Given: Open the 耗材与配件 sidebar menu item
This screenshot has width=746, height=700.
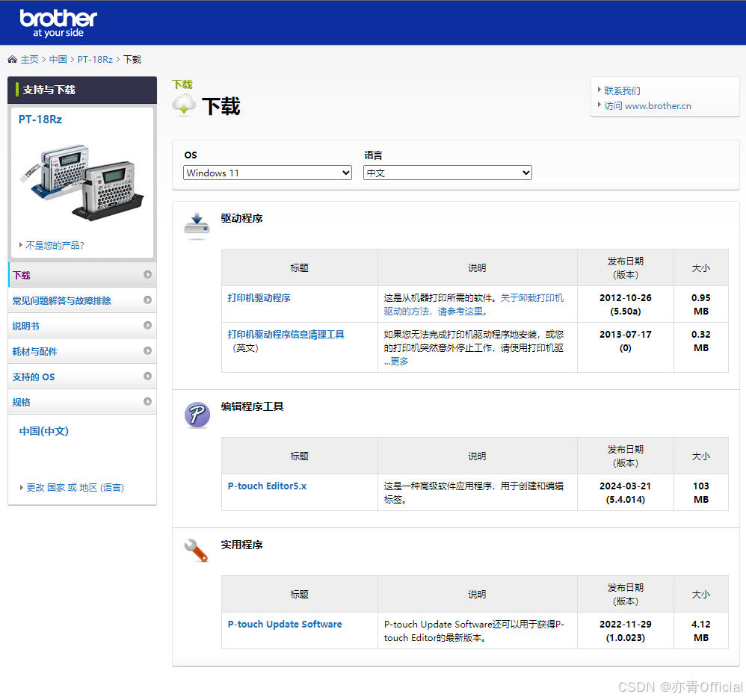Looking at the screenshot, I should (x=82, y=351).
